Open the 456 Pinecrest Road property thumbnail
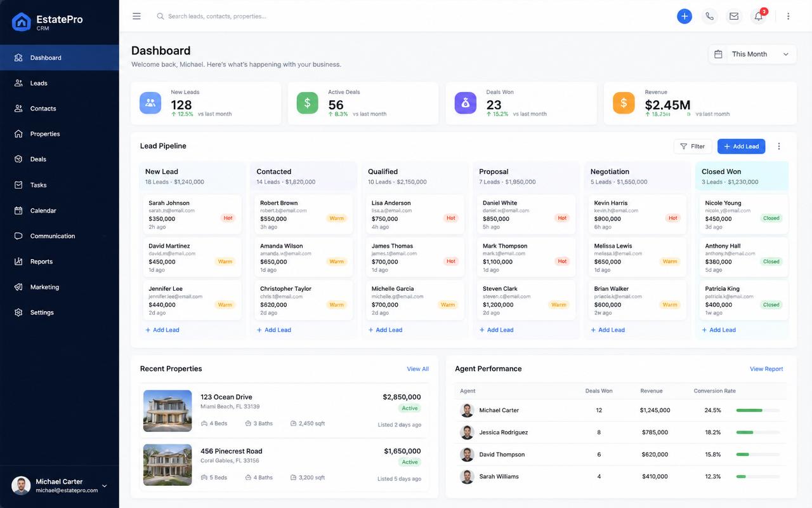 click(x=167, y=465)
